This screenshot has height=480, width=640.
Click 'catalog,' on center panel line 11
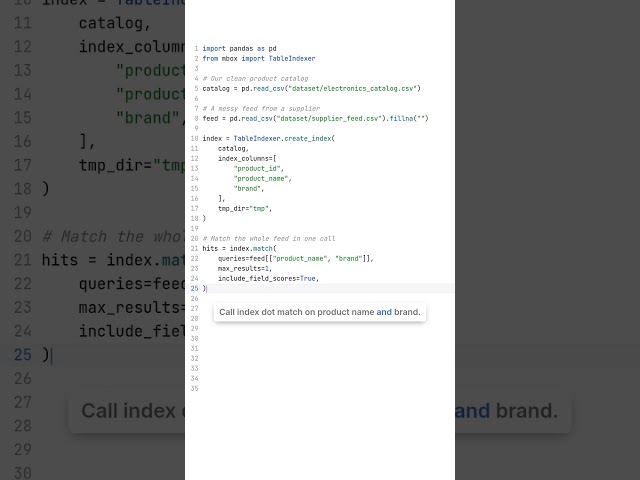[233, 149]
